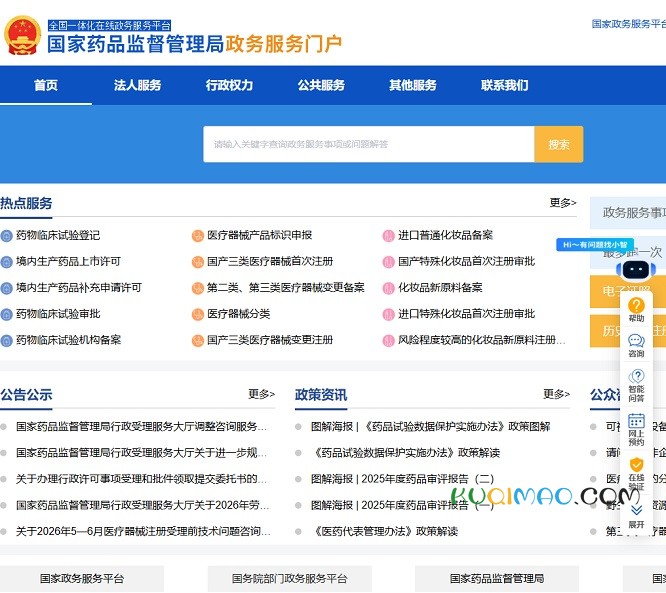
Task: Click icon beside 国产三类医疗器械首次注册
Action: point(198,262)
